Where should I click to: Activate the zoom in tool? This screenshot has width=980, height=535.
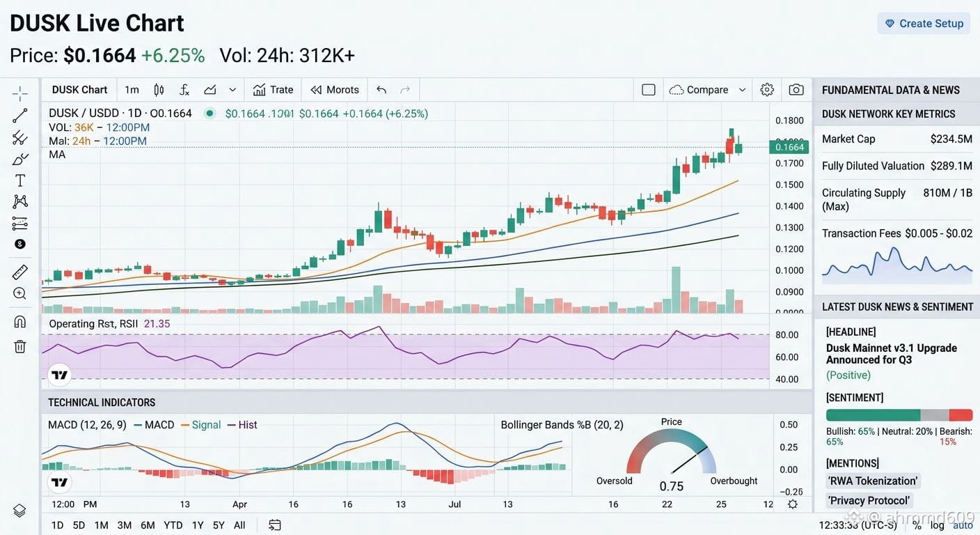coord(19,293)
